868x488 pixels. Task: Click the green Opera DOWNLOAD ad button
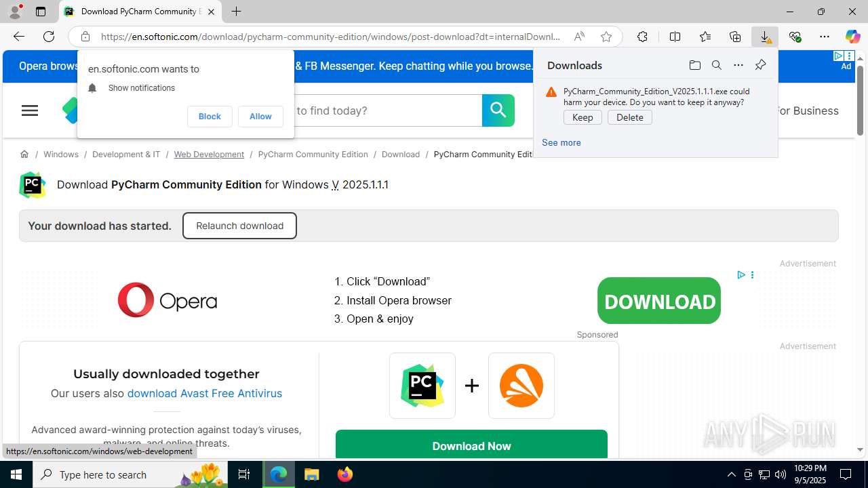[x=659, y=300]
